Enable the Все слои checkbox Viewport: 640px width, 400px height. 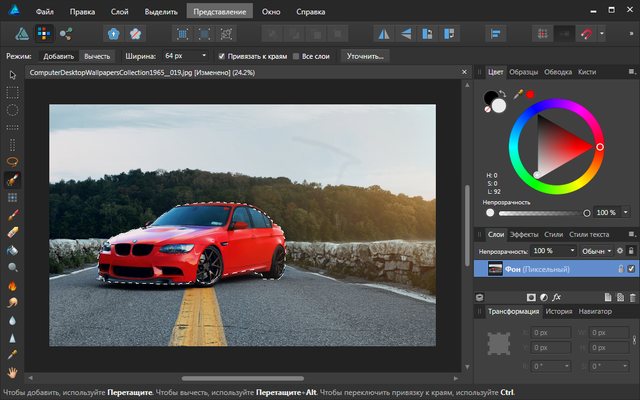point(297,56)
